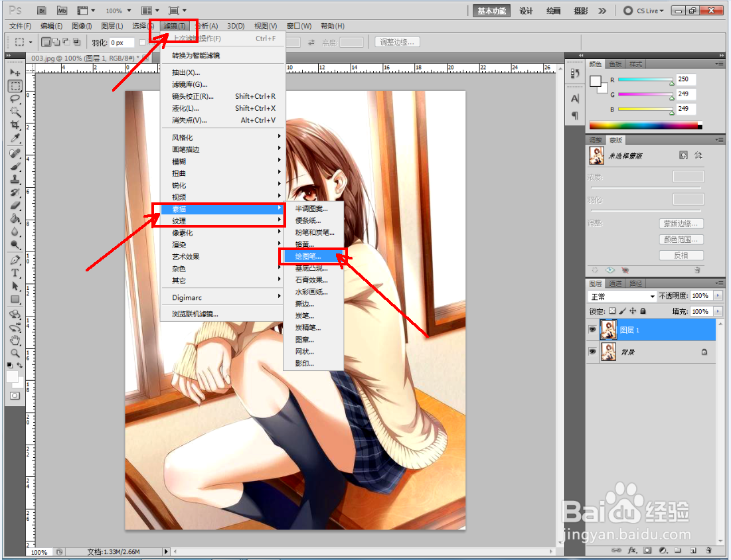The height and width of the screenshot is (560, 731).
Task: Select the Horizontal Type tool
Action: (x=15, y=273)
